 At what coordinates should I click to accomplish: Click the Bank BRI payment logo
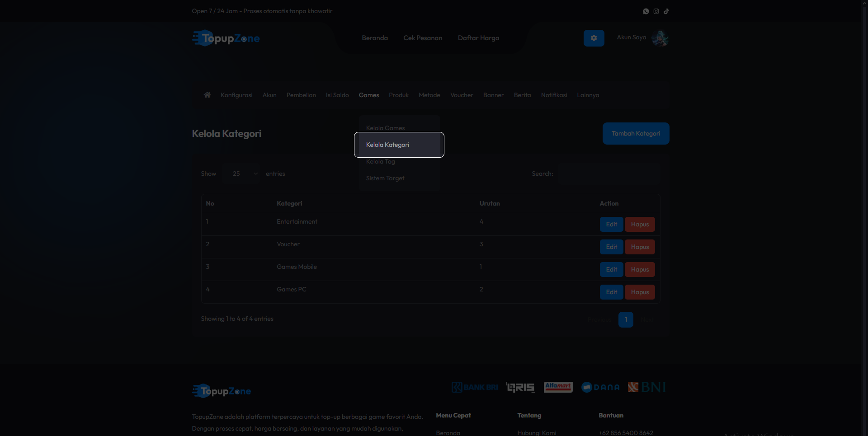tap(475, 387)
